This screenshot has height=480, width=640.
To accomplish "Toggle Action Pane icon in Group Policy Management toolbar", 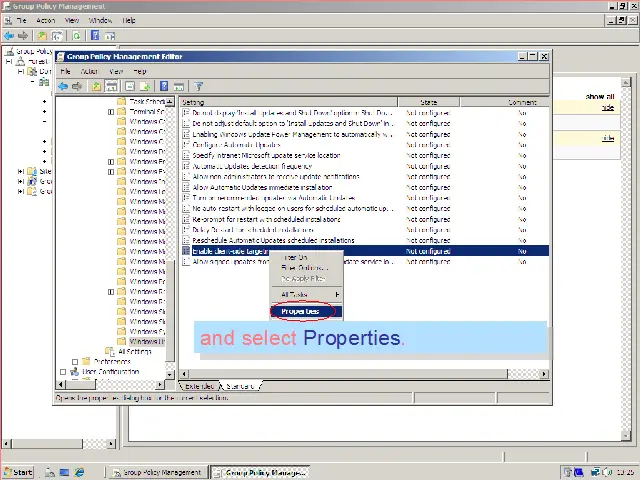I will click(110, 36).
